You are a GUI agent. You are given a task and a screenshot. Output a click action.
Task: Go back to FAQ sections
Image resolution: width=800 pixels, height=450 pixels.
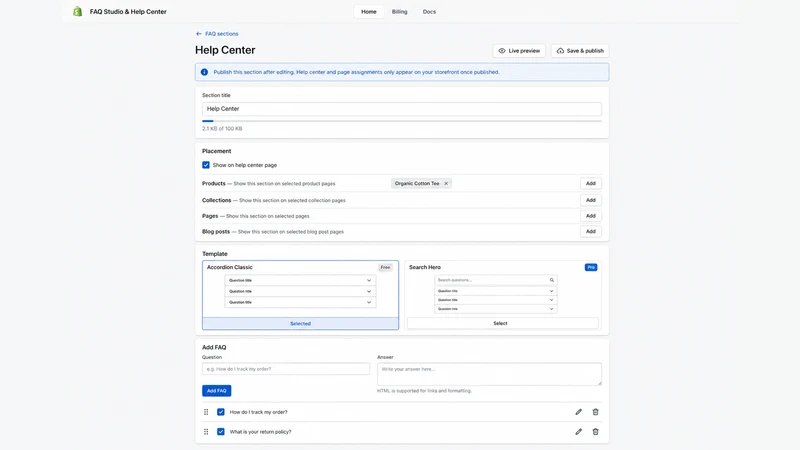pos(221,34)
